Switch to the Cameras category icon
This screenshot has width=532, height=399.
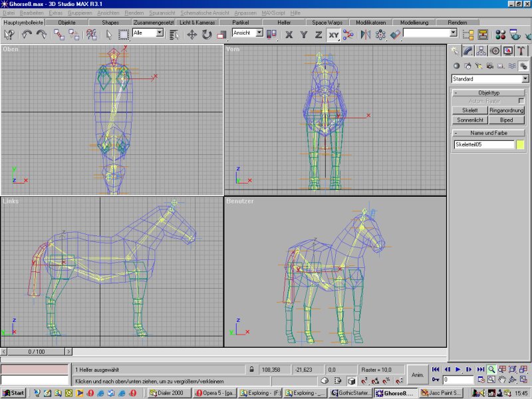489,66
